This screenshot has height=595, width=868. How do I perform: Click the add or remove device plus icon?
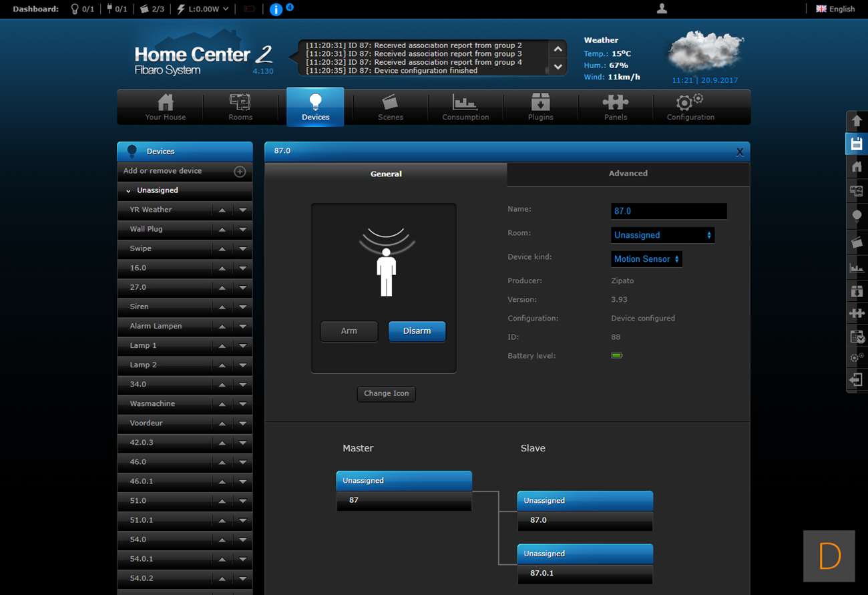pos(240,172)
